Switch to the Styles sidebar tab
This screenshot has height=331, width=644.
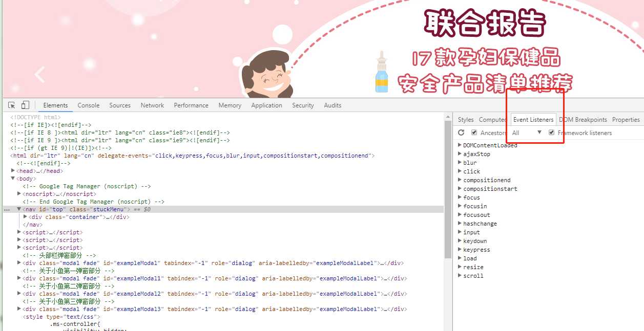466,120
